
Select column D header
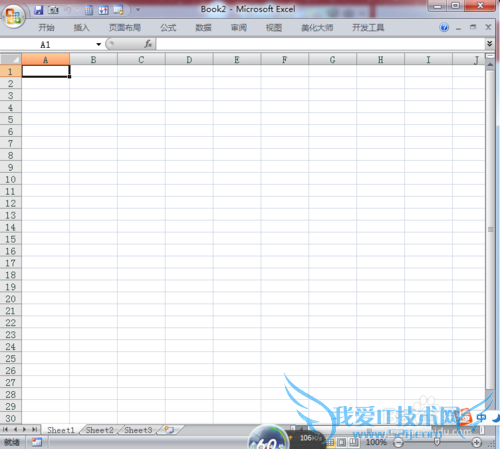189,60
